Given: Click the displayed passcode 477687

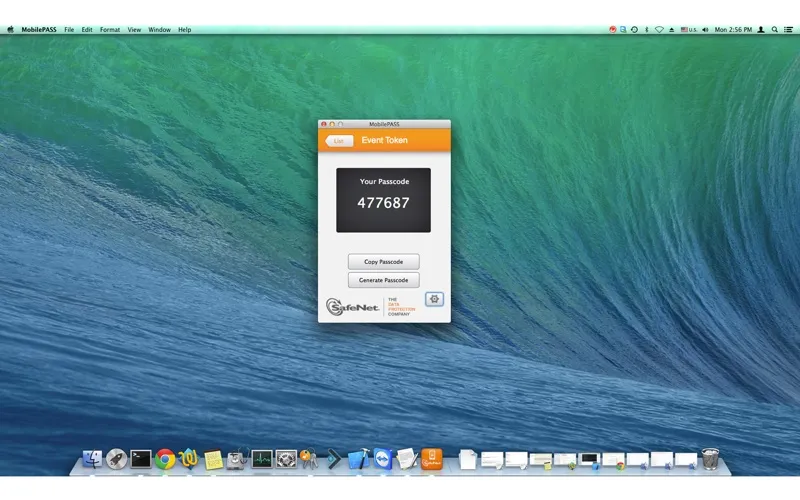Looking at the screenshot, I should coord(383,203).
